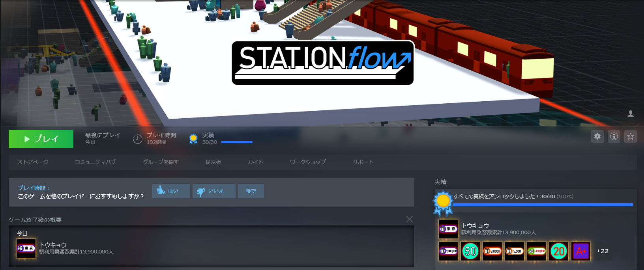Open game settings gear icon

point(597,136)
